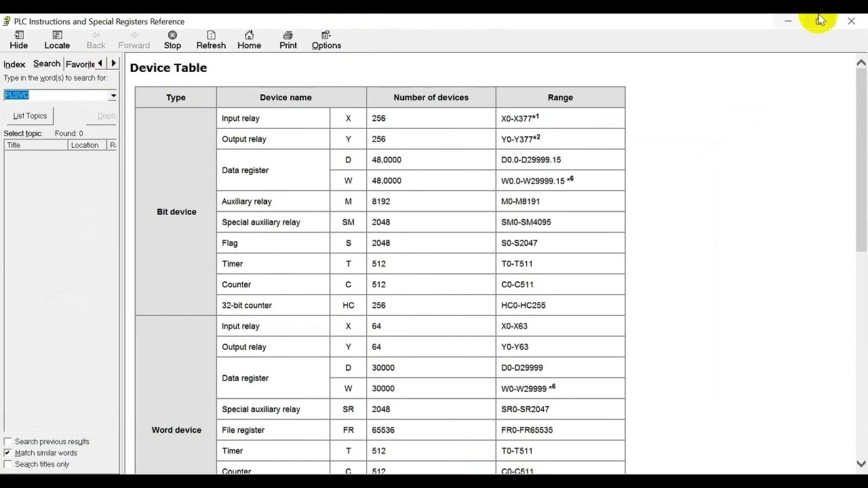The width and height of the screenshot is (868, 488).
Task: Click the Number of devices column header
Action: (x=431, y=98)
